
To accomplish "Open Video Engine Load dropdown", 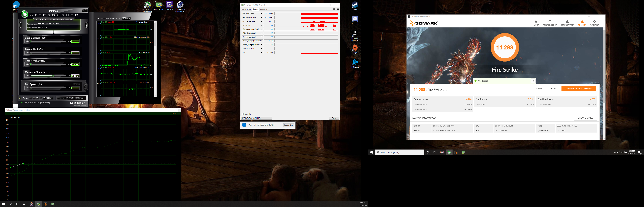I will click(x=261, y=33).
